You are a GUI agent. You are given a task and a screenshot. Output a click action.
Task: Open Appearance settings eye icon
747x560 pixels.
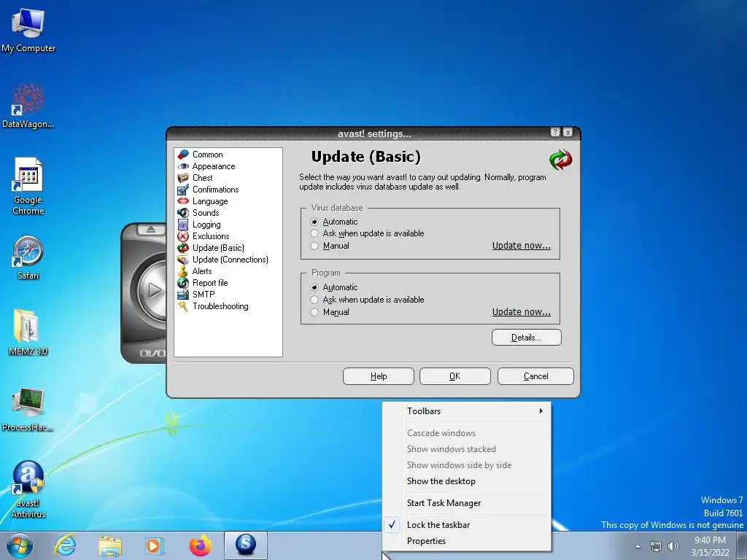[183, 166]
